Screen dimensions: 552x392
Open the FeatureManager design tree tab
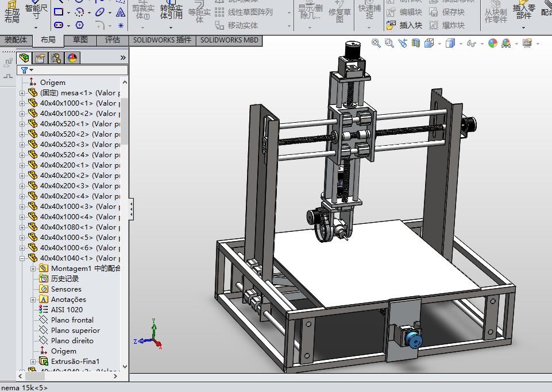pos(24,57)
